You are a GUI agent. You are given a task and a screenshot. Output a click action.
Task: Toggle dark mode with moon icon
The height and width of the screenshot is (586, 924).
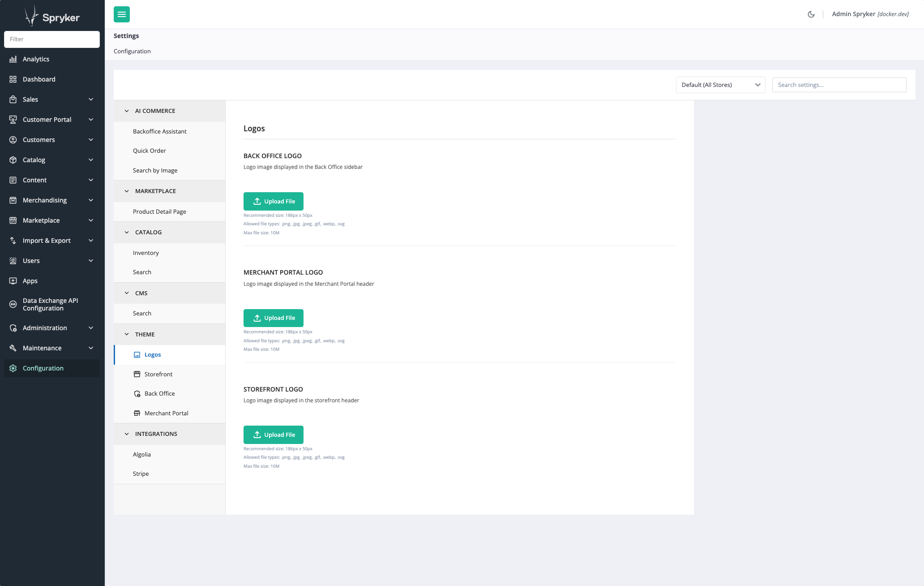(811, 14)
